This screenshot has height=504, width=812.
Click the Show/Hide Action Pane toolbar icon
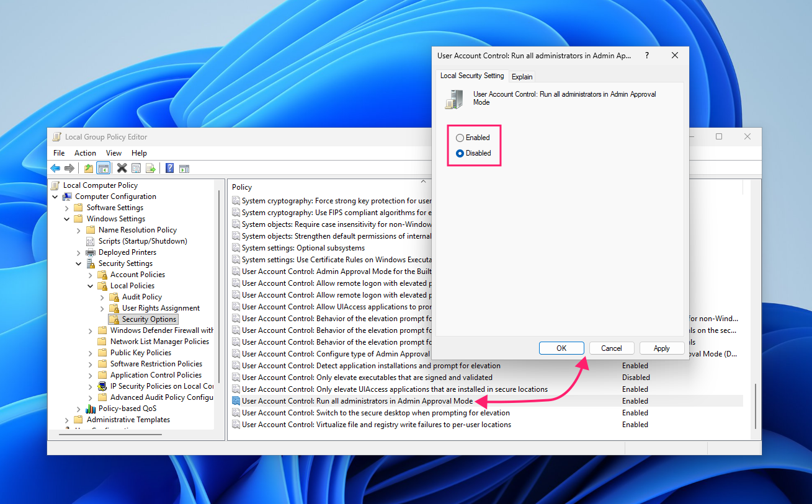tap(184, 168)
